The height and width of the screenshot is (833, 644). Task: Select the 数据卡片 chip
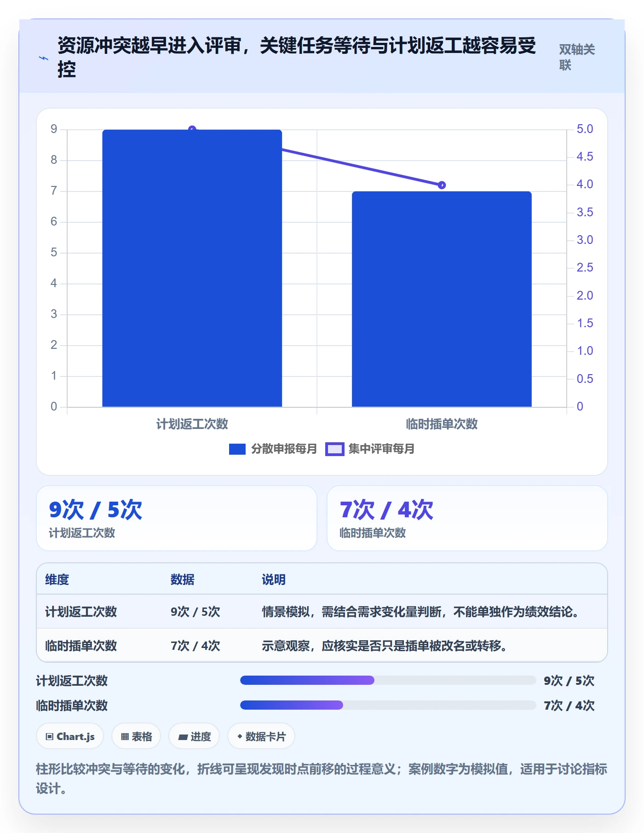tap(261, 736)
